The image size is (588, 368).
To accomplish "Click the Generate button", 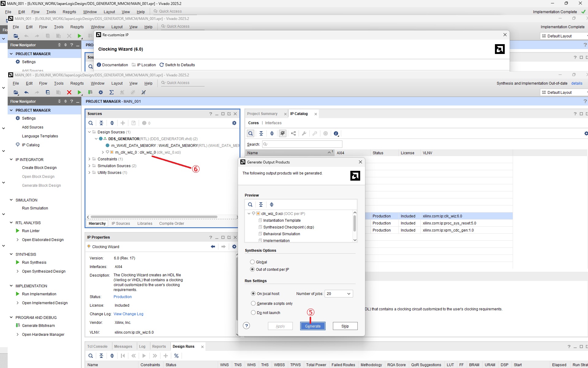I will pyautogui.click(x=313, y=326).
